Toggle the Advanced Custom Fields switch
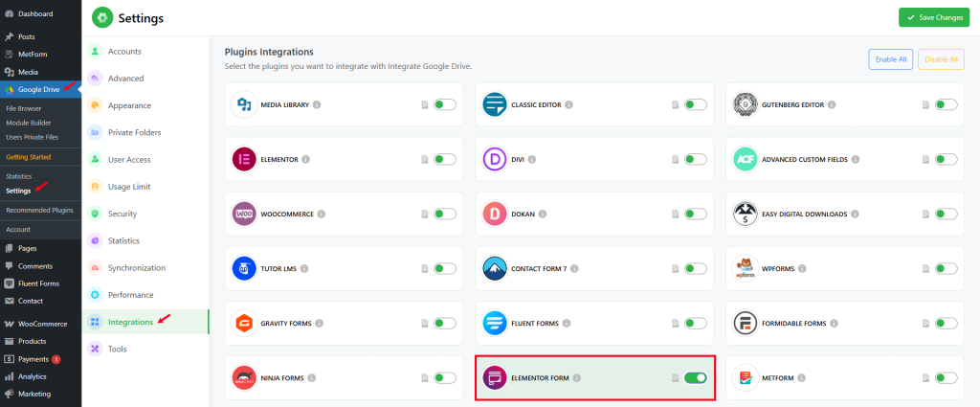This screenshot has width=980, height=407. [x=947, y=159]
